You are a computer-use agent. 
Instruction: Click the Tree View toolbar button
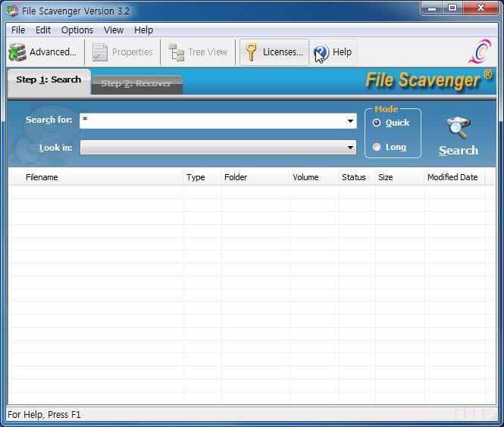(198, 52)
